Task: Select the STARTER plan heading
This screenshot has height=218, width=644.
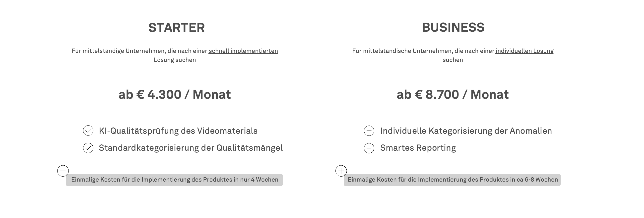Action: coord(177,27)
